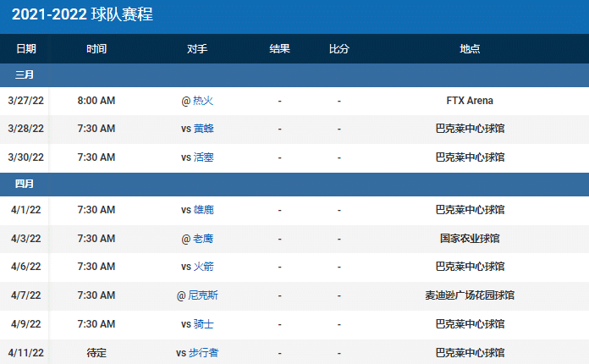Click the 尼克斯 opponent link

(x=203, y=295)
